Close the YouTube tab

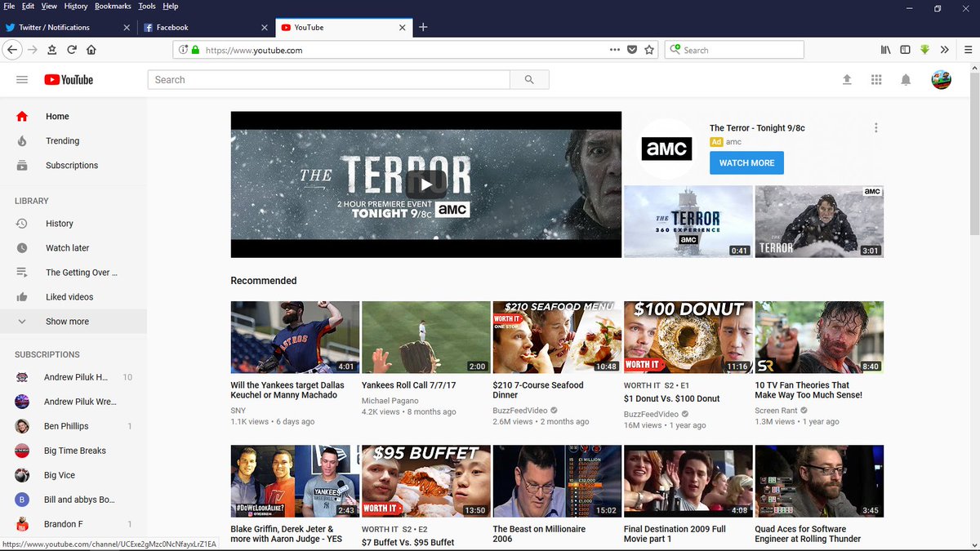[402, 27]
